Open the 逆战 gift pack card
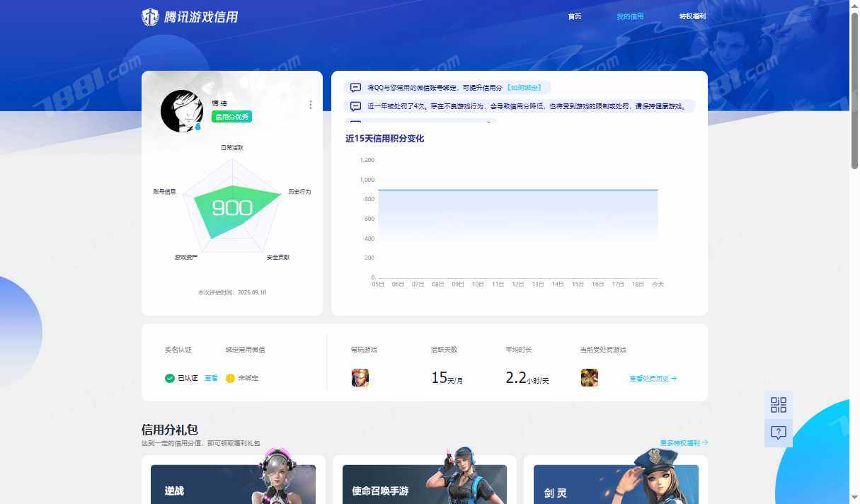The width and height of the screenshot is (860, 504). coord(234,479)
